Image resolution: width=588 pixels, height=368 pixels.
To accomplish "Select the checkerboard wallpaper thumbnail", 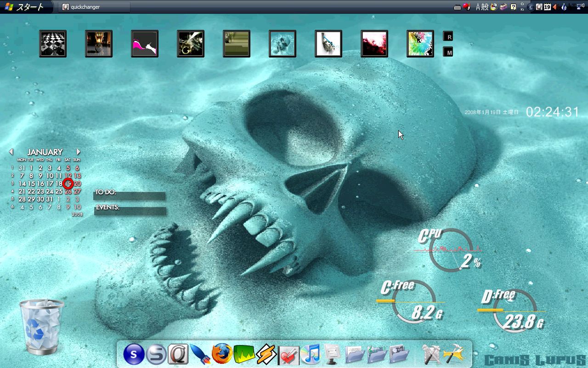I will pos(53,44).
